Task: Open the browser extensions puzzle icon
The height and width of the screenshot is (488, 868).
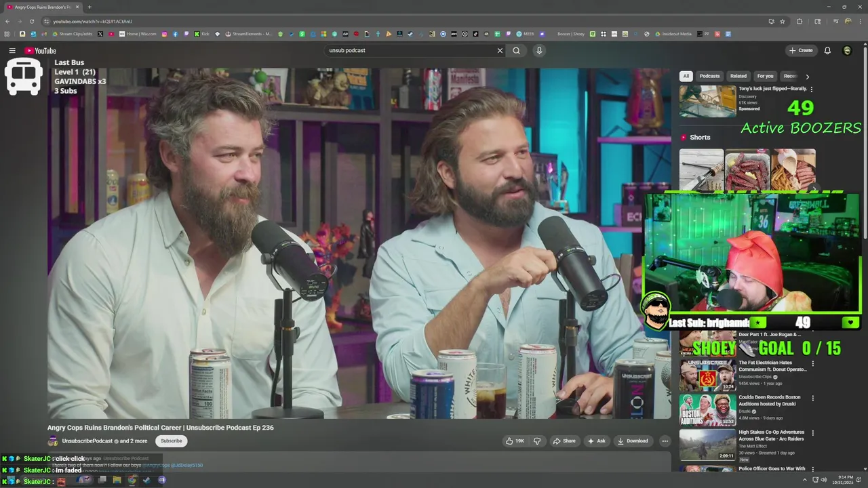Action: 799,21
